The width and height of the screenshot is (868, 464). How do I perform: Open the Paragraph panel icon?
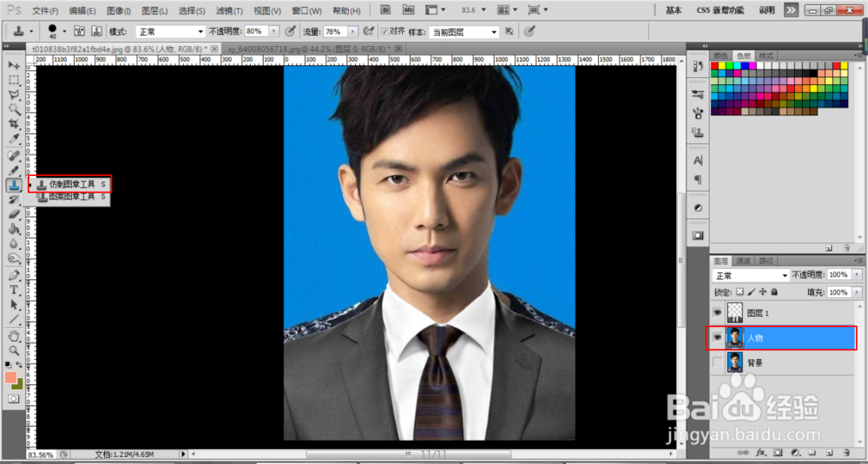tap(698, 180)
